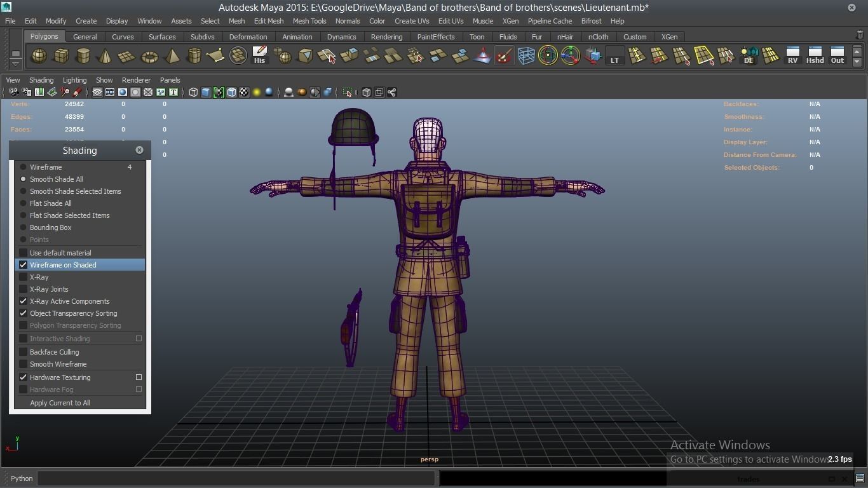Switch to the nCloth shelf tab
868x488 pixels.
(598, 37)
